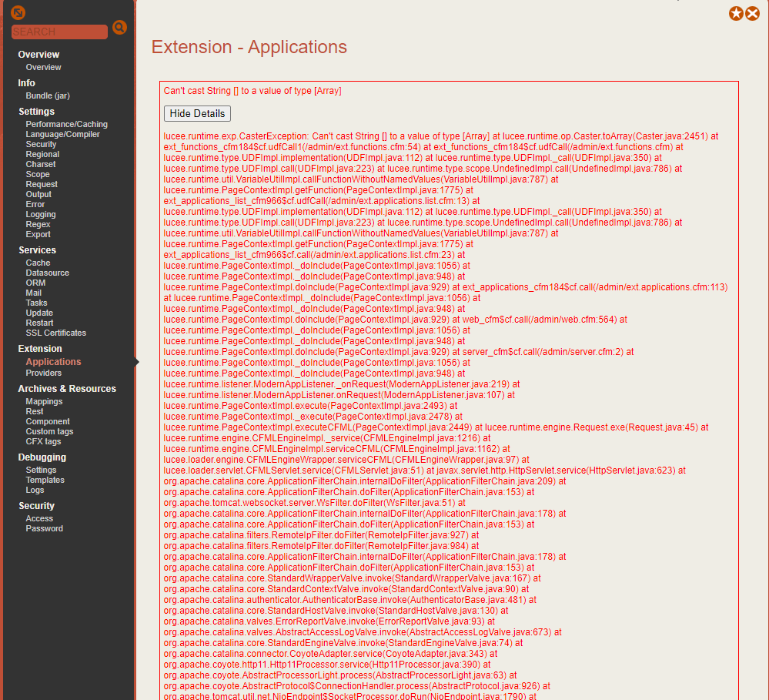Click the Debugging section heading

click(x=42, y=457)
